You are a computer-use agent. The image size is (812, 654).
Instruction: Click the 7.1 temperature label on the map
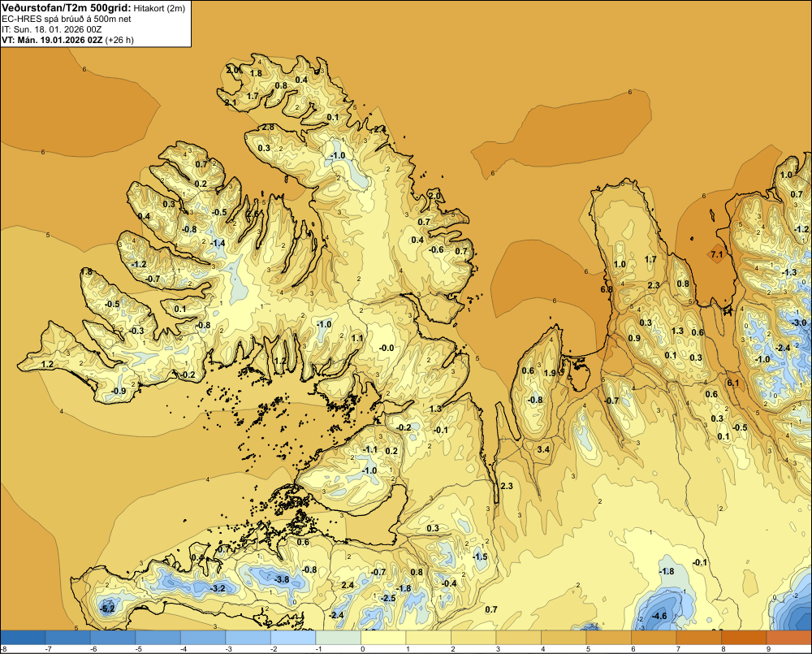tap(717, 254)
